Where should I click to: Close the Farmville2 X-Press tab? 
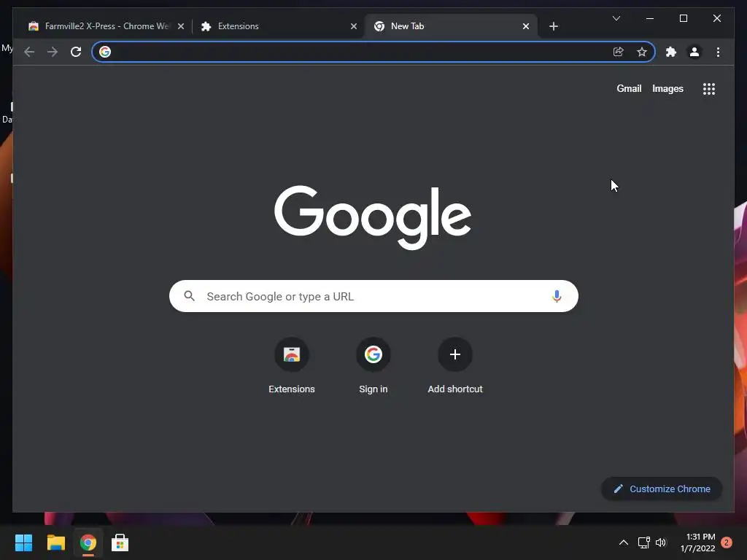(x=181, y=27)
